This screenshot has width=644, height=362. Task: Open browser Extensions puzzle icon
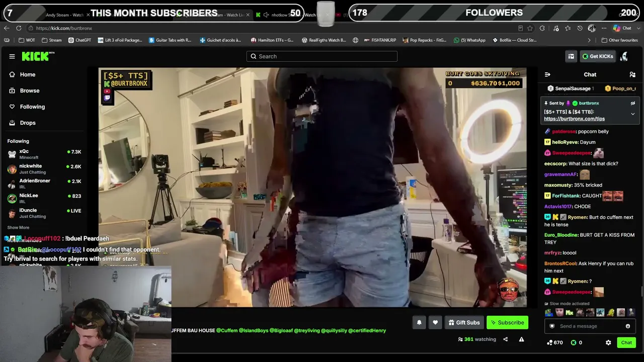pos(542,28)
